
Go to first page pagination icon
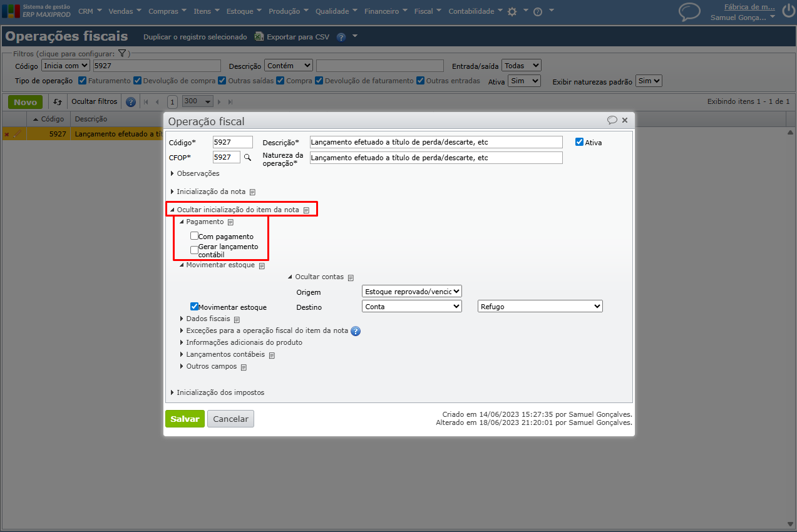click(x=147, y=101)
